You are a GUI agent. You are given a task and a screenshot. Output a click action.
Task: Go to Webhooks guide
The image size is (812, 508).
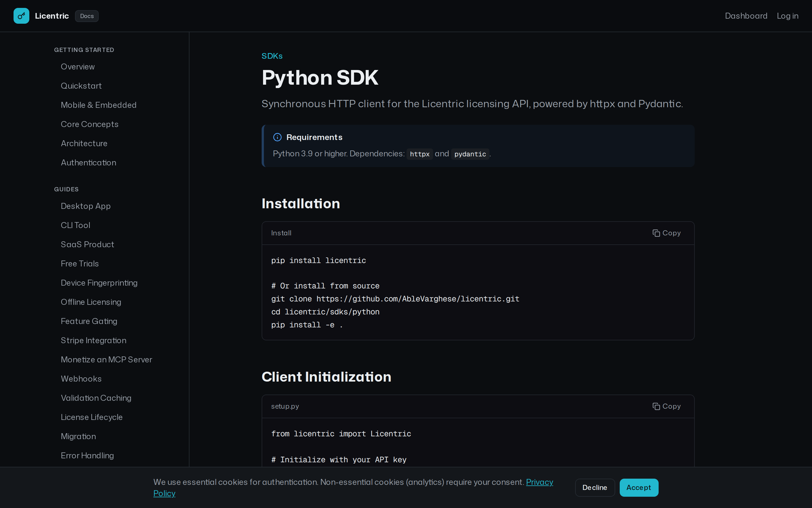coord(81,379)
